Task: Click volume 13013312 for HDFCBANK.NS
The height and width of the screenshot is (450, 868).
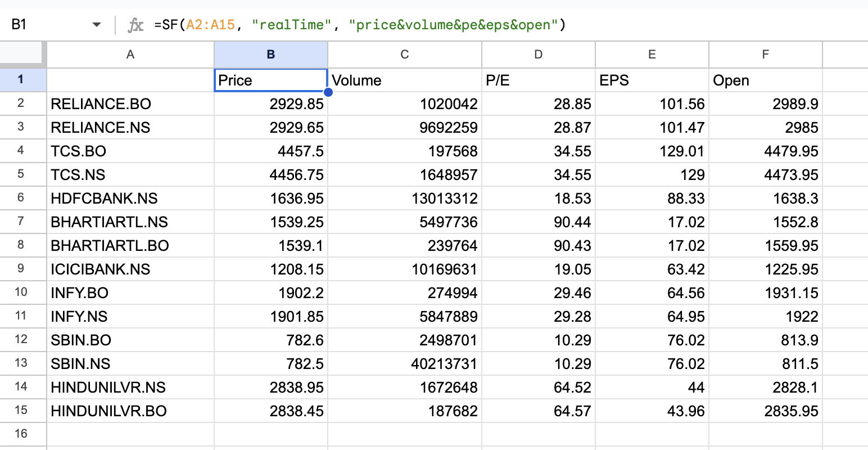Action: [x=405, y=198]
